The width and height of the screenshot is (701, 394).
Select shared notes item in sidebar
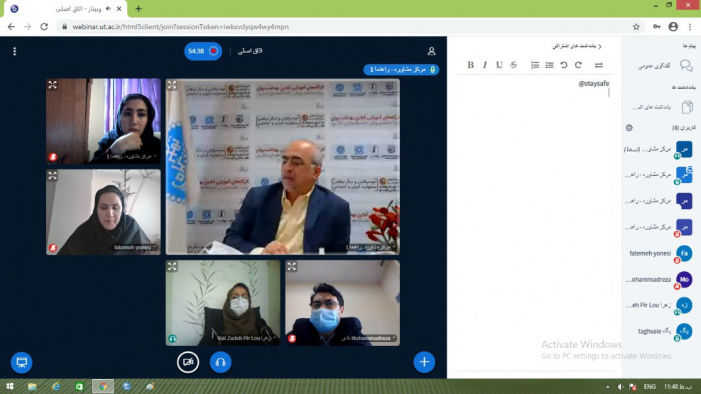662,107
